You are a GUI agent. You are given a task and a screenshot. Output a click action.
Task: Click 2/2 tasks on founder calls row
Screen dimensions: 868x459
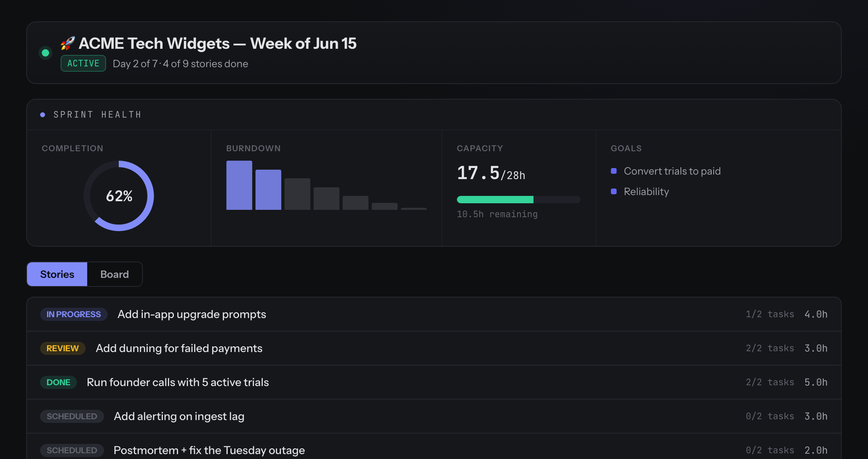pyautogui.click(x=770, y=382)
